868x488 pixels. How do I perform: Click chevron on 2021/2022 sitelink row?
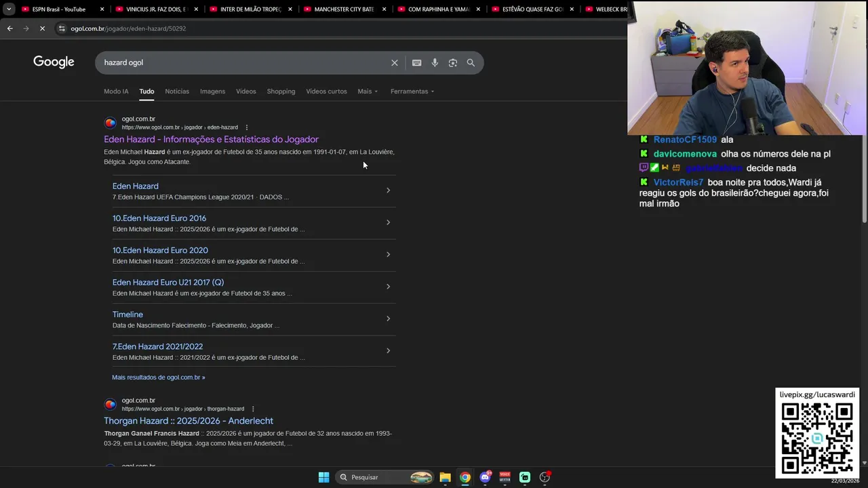pyautogui.click(x=388, y=350)
